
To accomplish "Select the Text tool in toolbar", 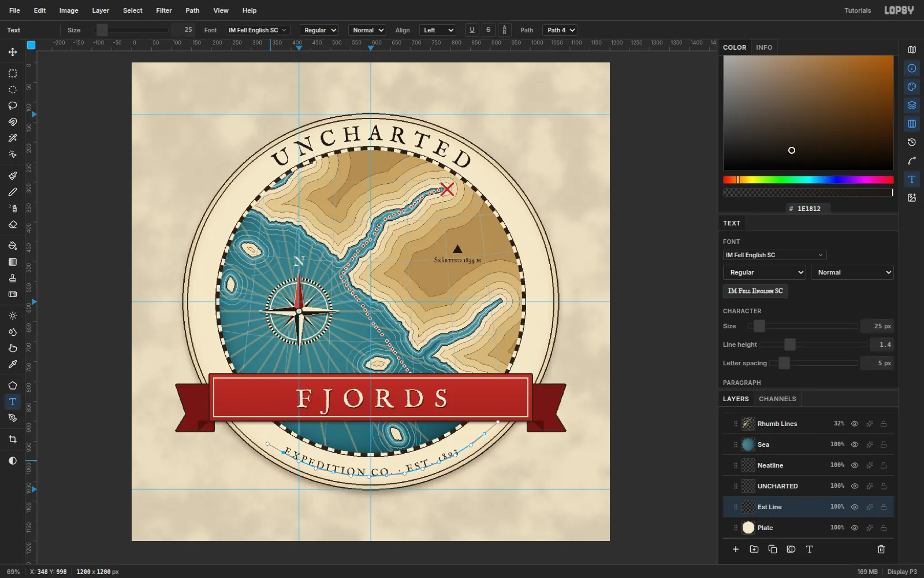I will point(13,402).
